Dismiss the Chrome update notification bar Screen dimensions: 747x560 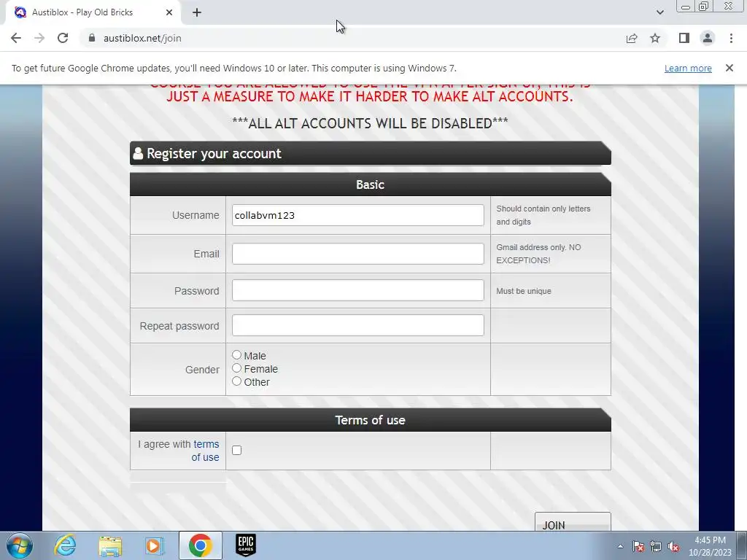click(729, 68)
